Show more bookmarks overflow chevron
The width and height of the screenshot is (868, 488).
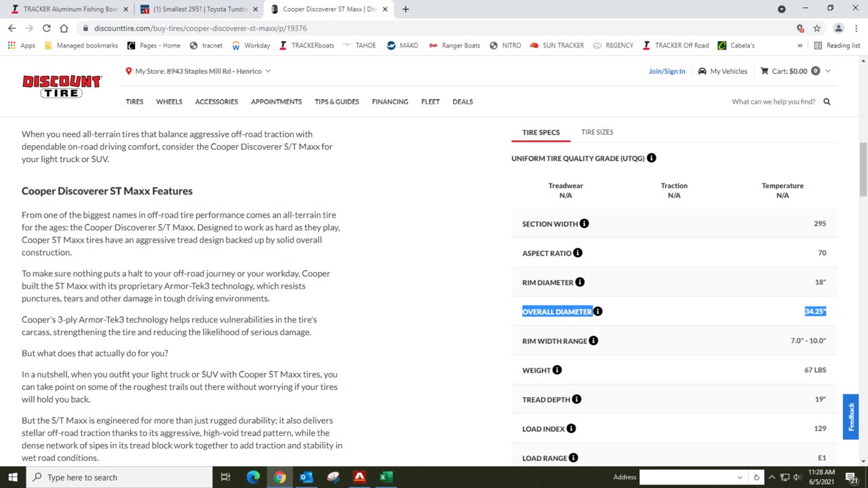pos(800,45)
